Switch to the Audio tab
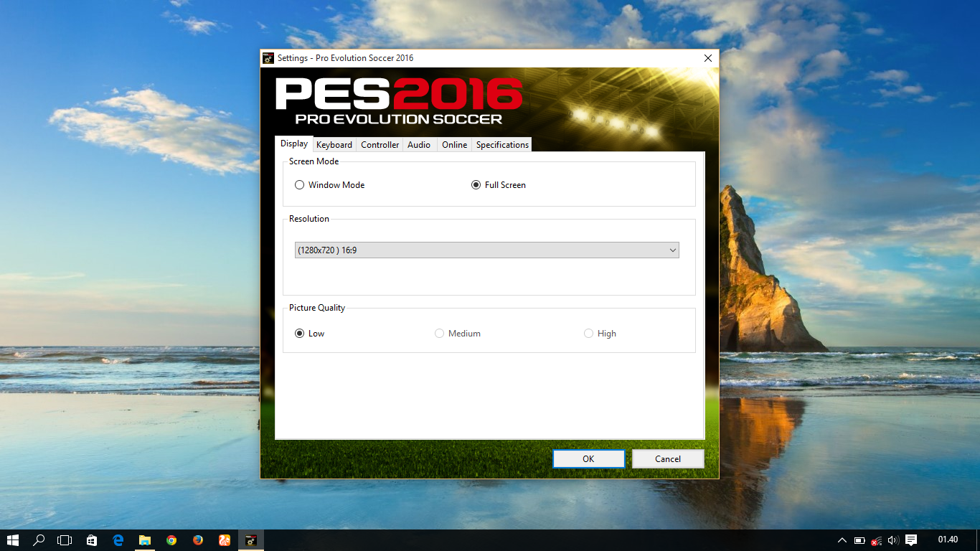This screenshot has width=980, height=551. [x=419, y=145]
